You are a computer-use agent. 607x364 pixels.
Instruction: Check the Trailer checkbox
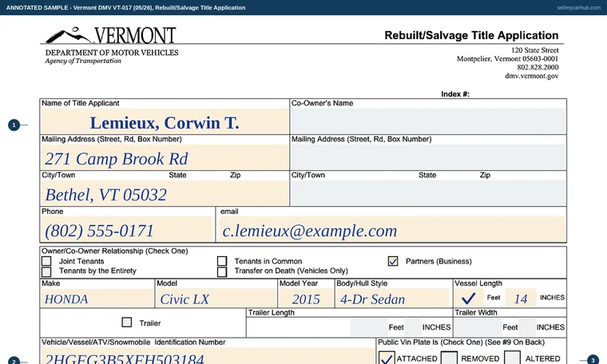point(126,322)
